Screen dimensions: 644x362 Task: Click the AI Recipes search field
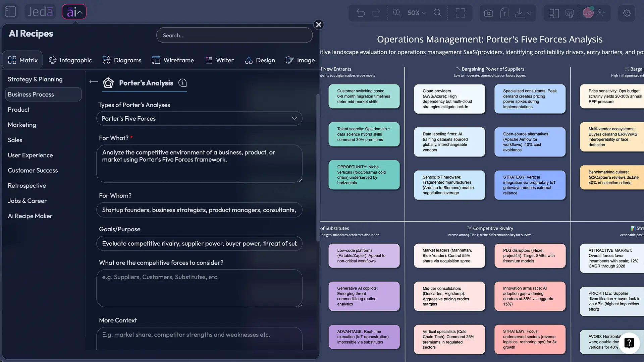click(234, 35)
